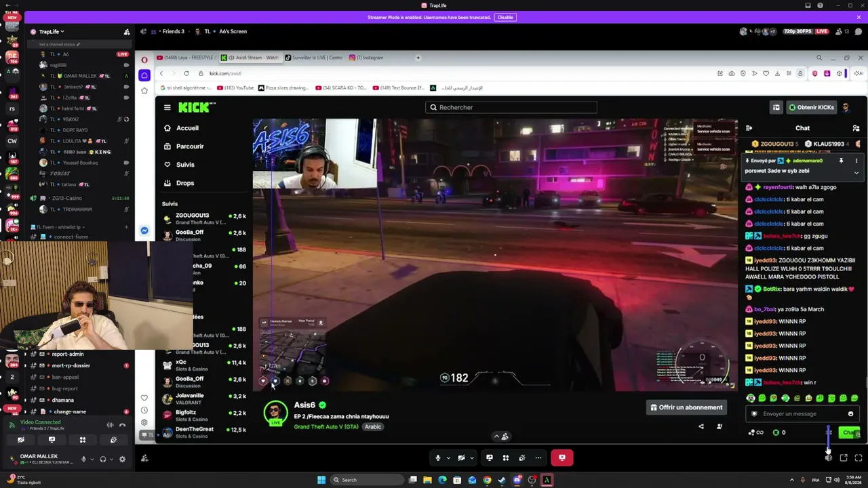Open the TrapLife server dropdown
The height and width of the screenshot is (488, 868).
point(51,32)
